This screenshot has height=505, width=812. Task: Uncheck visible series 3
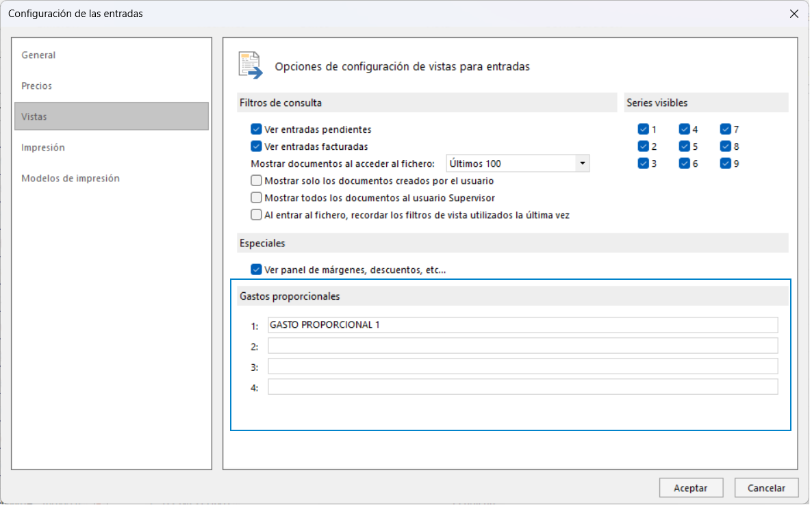tap(643, 164)
